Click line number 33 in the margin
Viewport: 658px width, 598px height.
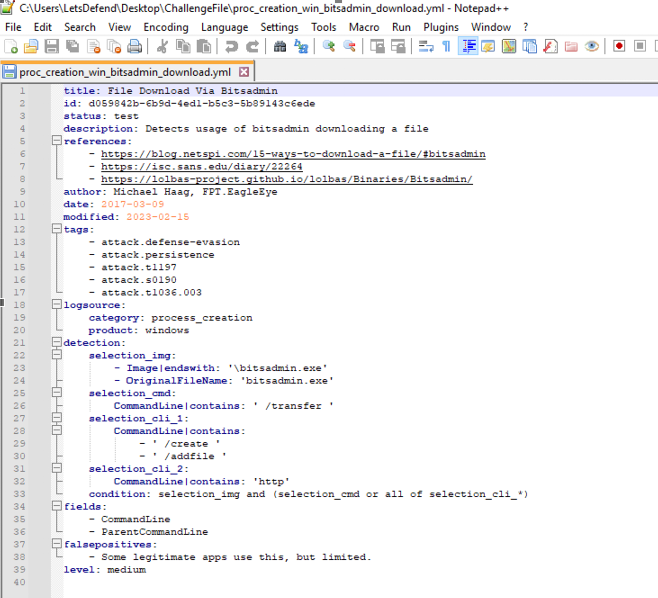19,494
